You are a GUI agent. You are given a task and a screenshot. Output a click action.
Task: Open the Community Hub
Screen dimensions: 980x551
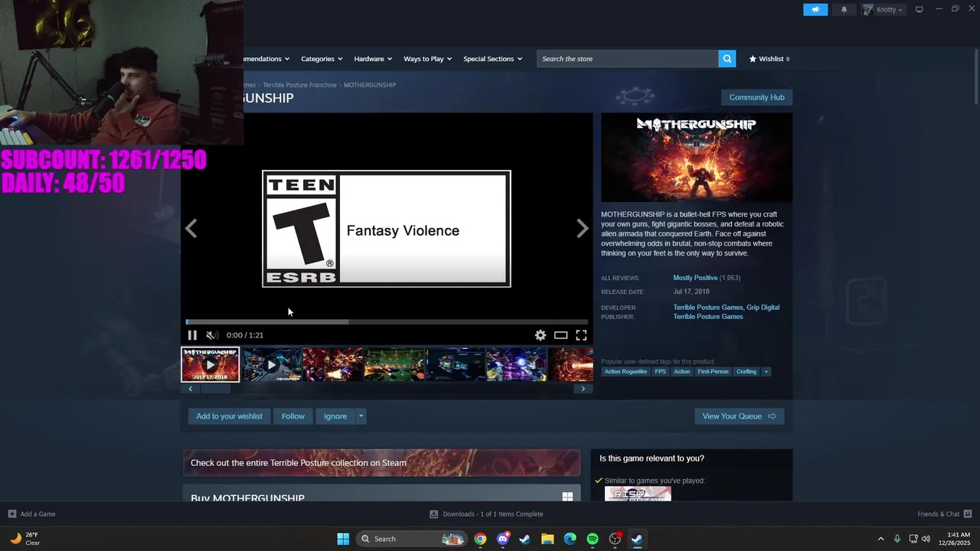tap(756, 97)
